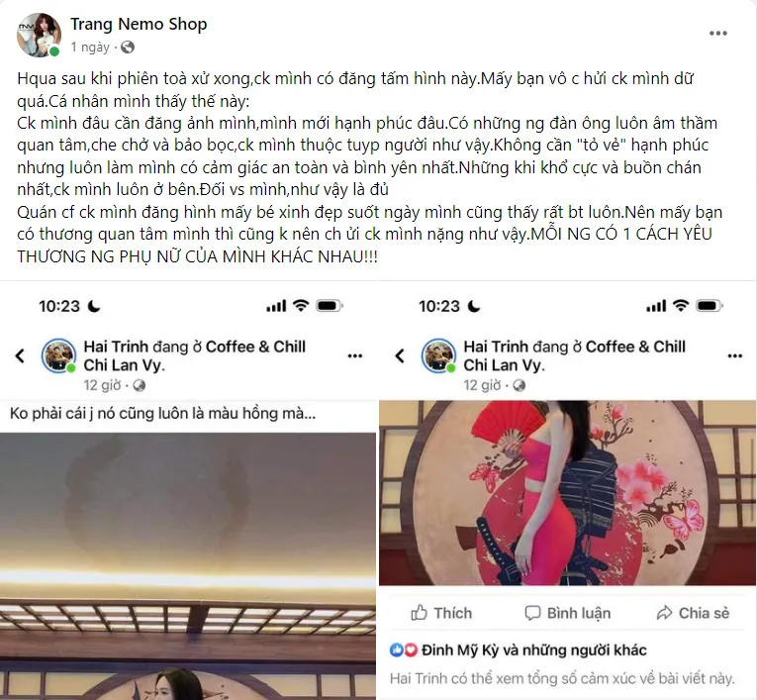Share the post via Chia sẻ

[x=693, y=613]
